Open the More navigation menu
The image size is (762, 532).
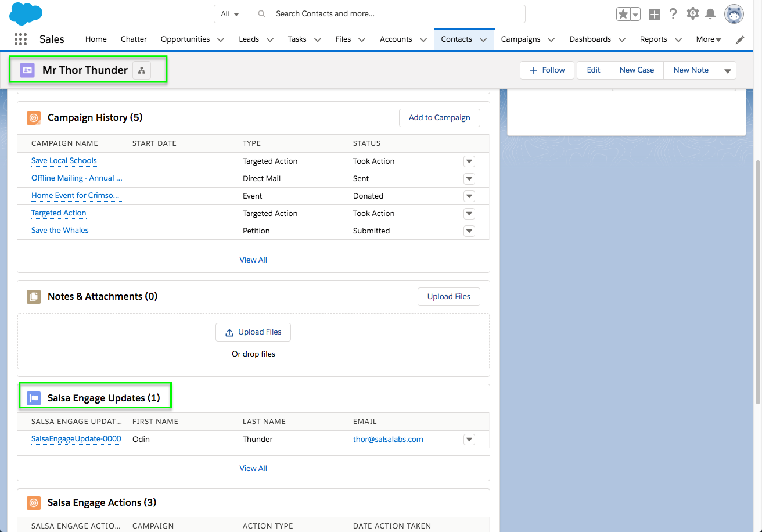tap(709, 39)
